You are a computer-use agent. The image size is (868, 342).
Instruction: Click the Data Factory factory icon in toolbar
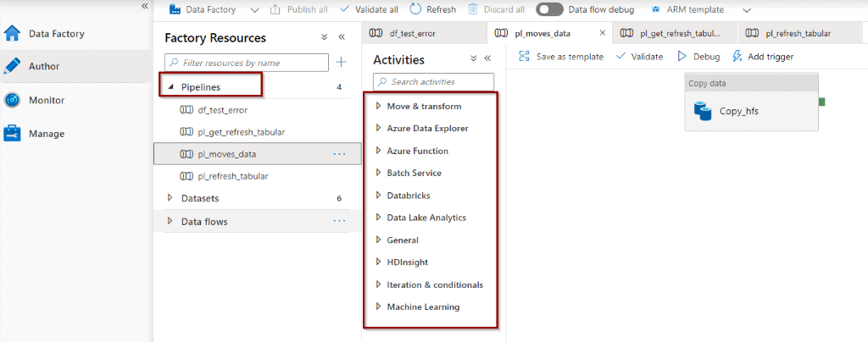[x=175, y=9]
